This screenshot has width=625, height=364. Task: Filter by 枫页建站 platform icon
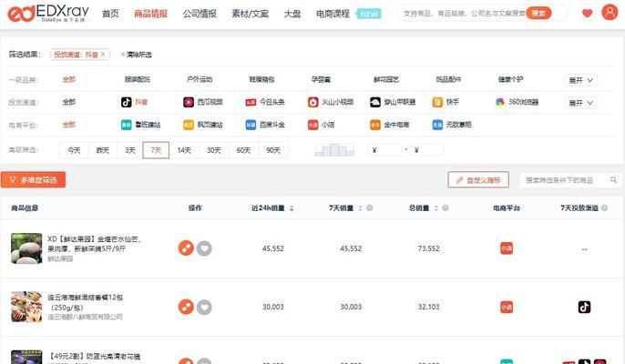coord(189,125)
